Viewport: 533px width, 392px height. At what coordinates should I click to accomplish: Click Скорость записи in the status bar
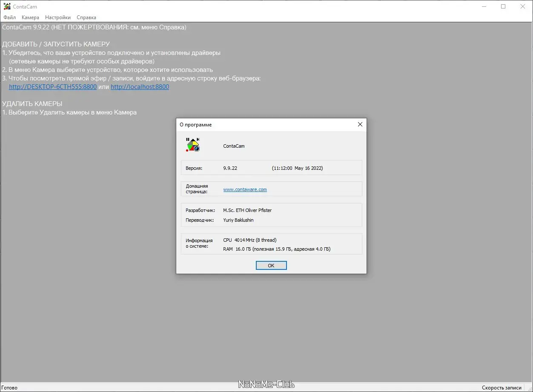pyautogui.click(x=501, y=388)
